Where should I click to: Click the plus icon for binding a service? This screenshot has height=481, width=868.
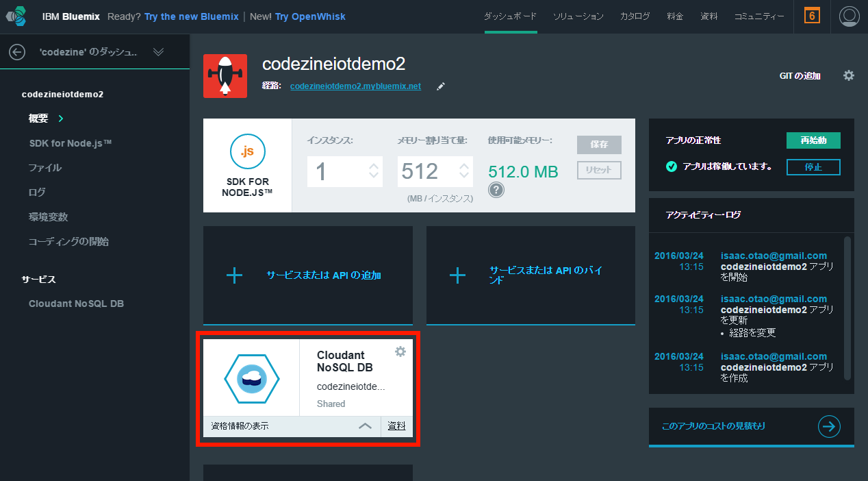pos(457,275)
